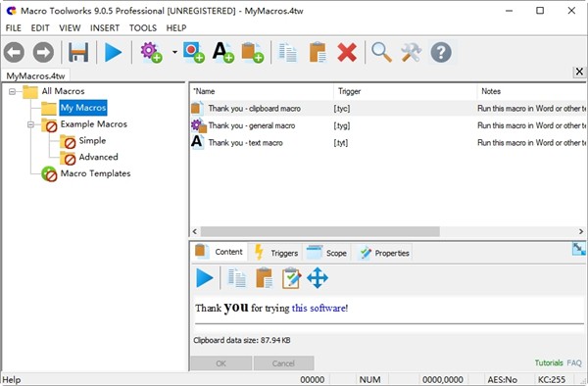Open the TOOLS menu
Screen dimensions: 588x386
(143, 28)
